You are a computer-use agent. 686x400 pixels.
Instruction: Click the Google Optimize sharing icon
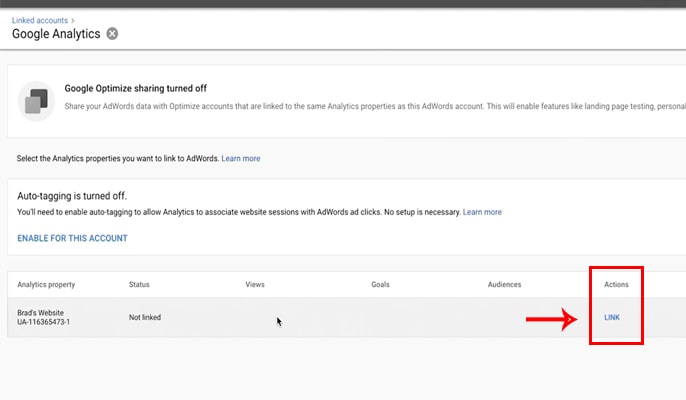[36, 101]
